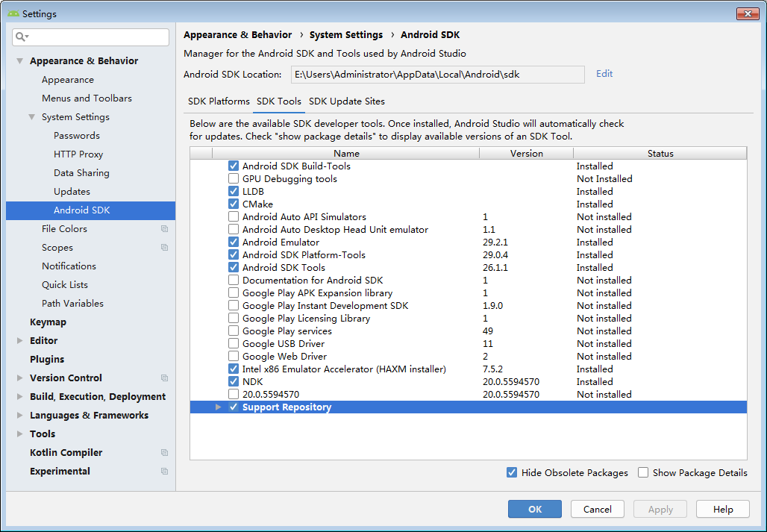
Task: Open Menus and Toolbars settings
Action: 87,98
